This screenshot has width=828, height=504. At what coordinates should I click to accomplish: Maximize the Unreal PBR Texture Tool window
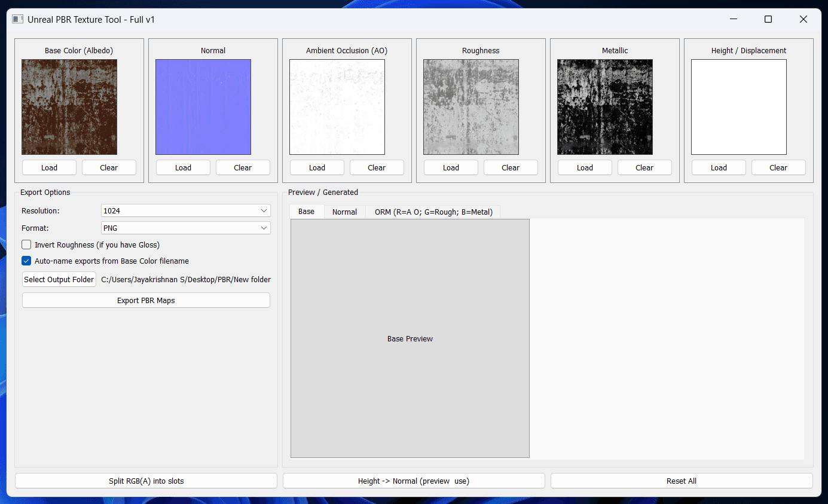tap(768, 19)
